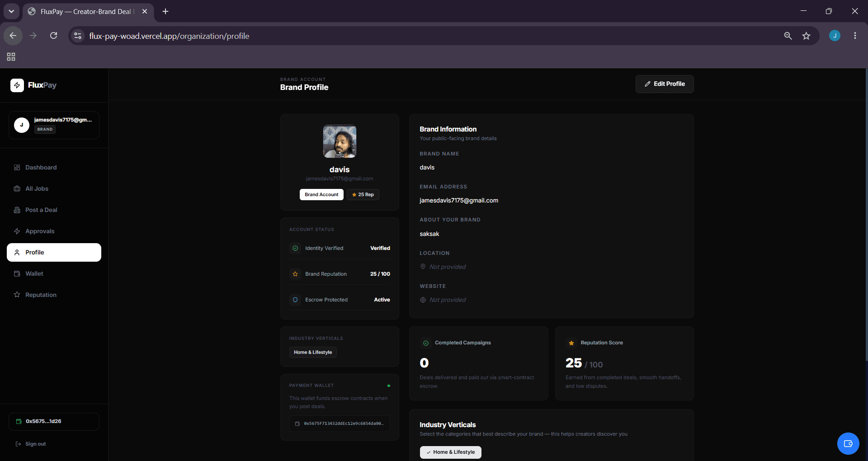Click the Brand Account badge
The image size is (868, 461).
321,194
